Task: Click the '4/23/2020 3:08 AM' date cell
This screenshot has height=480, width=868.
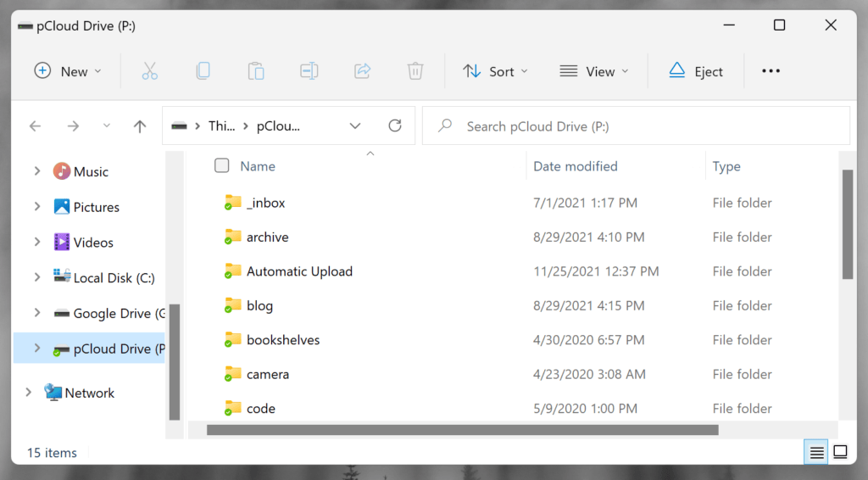Action: coord(589,374)
